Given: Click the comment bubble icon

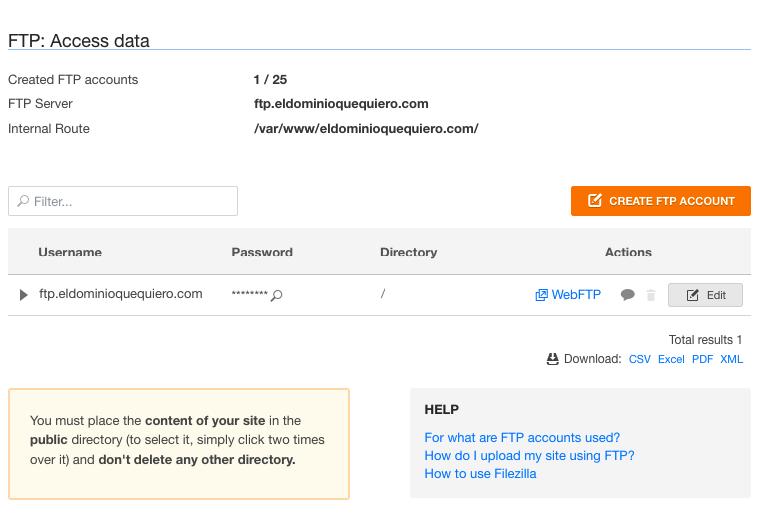Looking at the screenshot, I should pyautogui.click(x=628, y=295).
